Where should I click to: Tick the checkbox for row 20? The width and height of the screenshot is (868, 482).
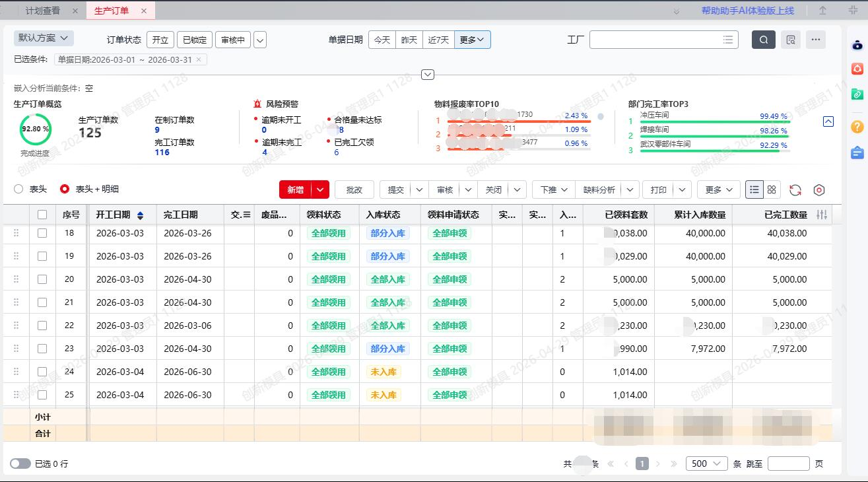coord(42,279)
